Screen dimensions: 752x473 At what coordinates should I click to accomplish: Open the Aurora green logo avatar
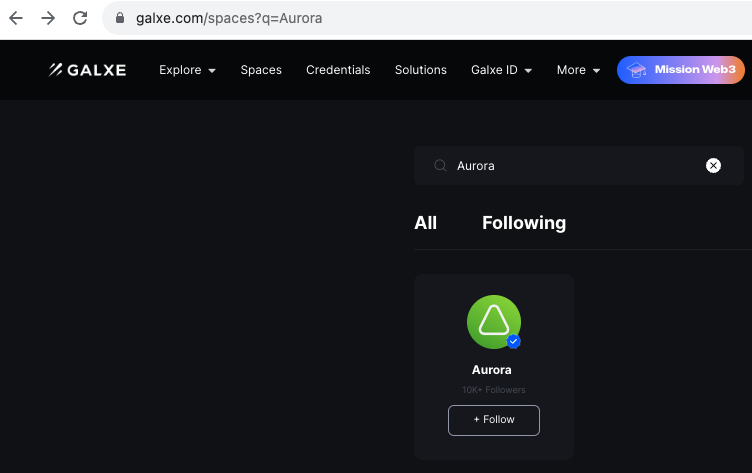click(494, 321)
